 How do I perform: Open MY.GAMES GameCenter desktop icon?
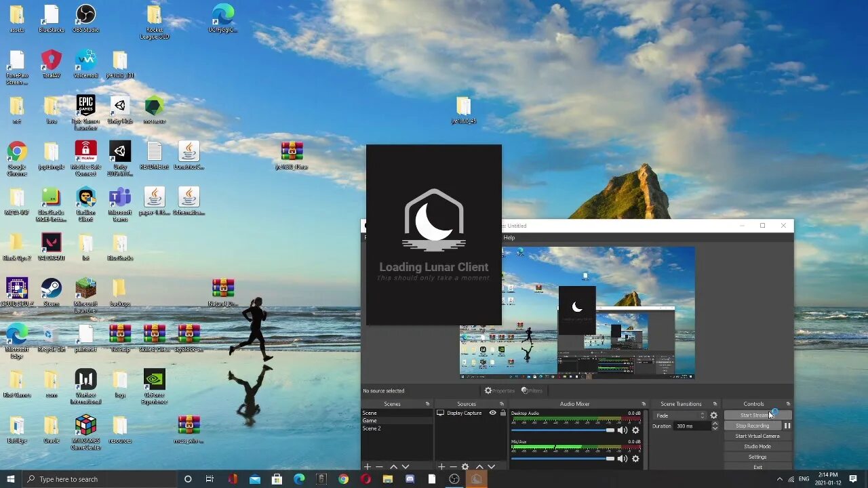pos(85,432)
